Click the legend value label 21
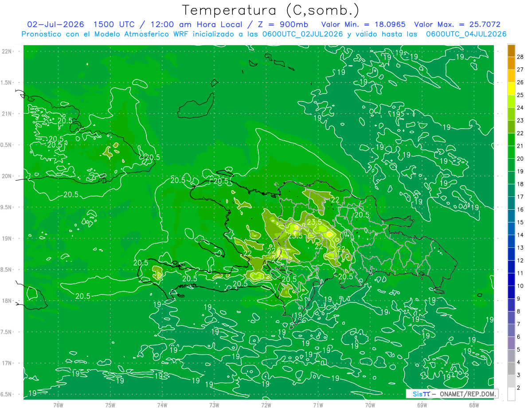Image resolution: width=532 pixels, height=411 pixels. pos(520,146)
